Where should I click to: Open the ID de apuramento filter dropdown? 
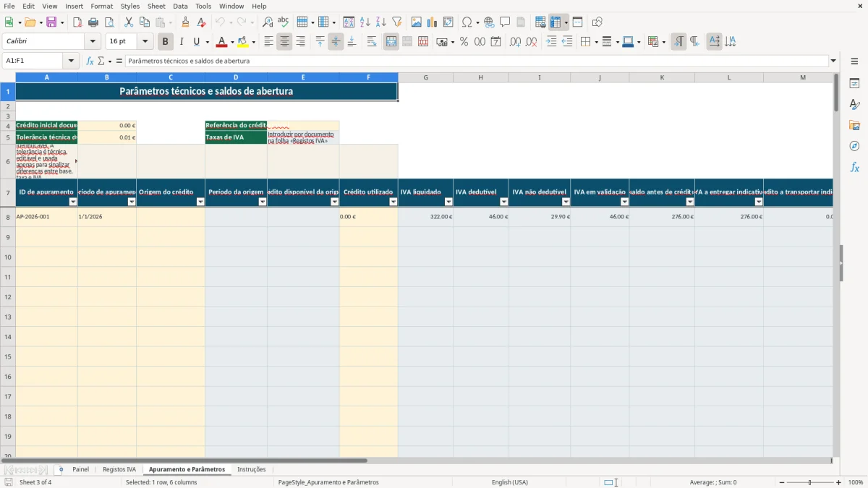[x=73, y=202]
